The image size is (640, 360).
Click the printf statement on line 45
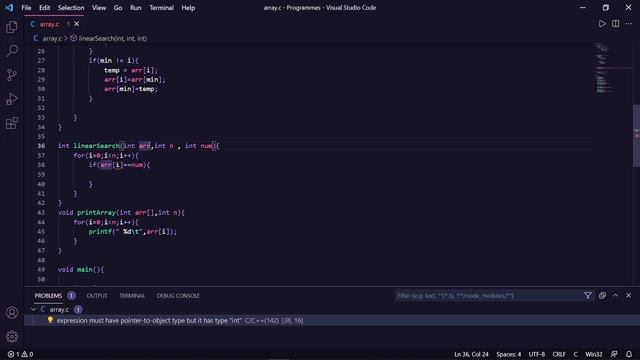(133, 231)
